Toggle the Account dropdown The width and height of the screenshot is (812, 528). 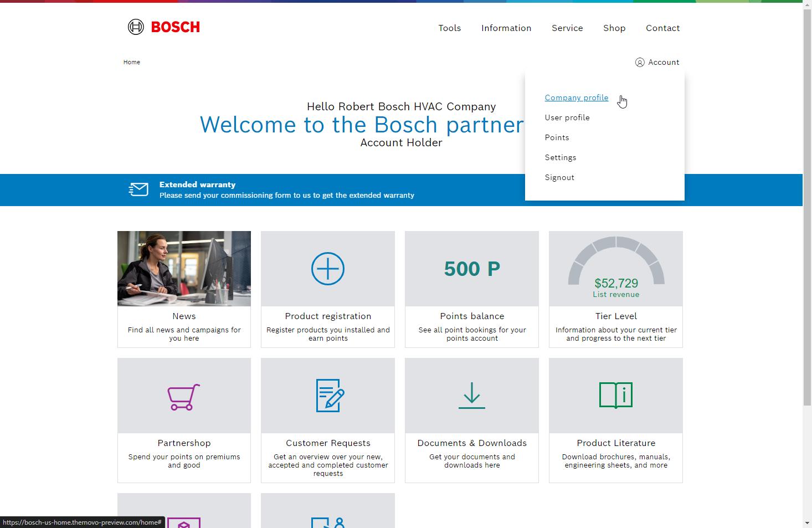(x=657, y=63)
